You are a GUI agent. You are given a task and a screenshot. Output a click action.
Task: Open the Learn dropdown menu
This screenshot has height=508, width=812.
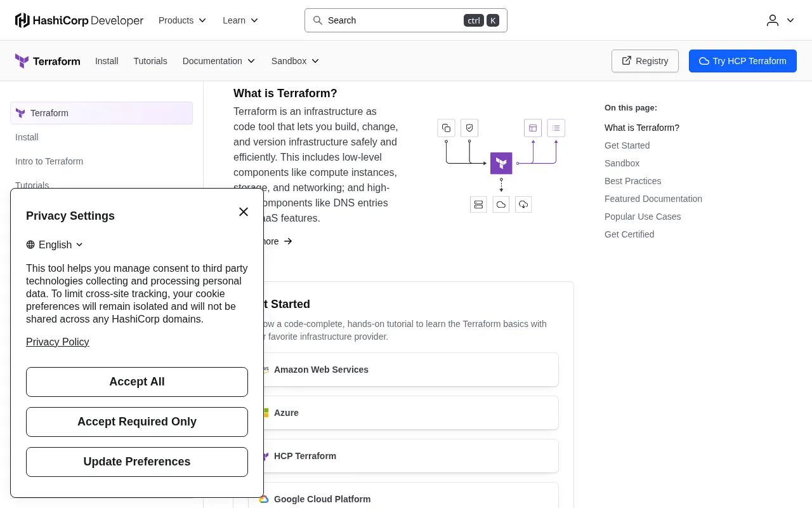pyautogui.click(x=240, y=20)
